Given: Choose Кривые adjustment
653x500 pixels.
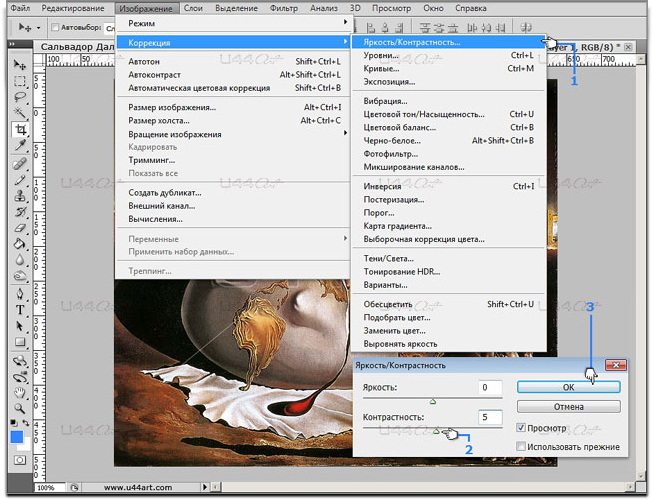Looking at the screenshot, I should pyautogui.click(x=449, y=69).
